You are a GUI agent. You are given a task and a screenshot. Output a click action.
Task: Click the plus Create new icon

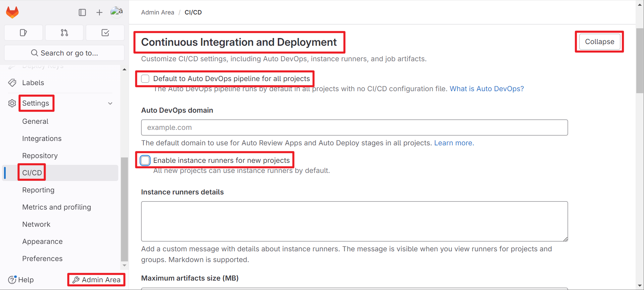click(x=99, y=12)
